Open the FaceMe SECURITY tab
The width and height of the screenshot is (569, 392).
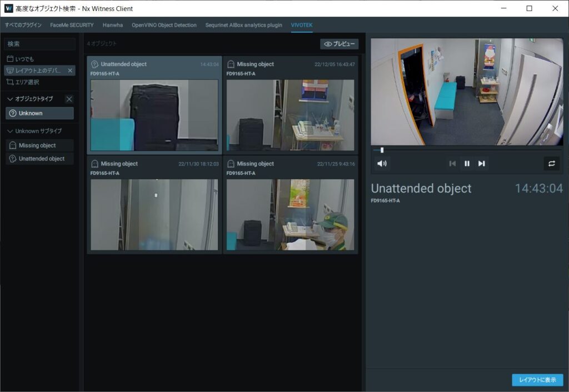tap(72, 25)
